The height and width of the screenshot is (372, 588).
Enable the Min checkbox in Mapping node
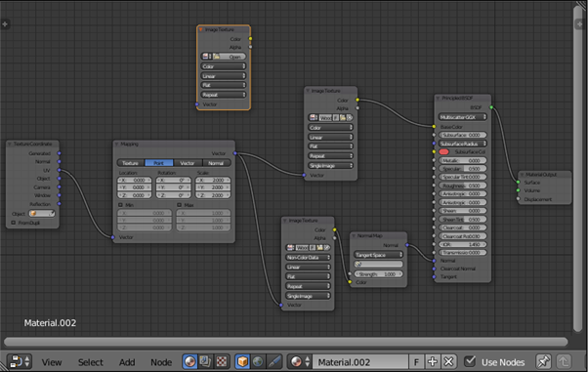[x=120, y=205]
